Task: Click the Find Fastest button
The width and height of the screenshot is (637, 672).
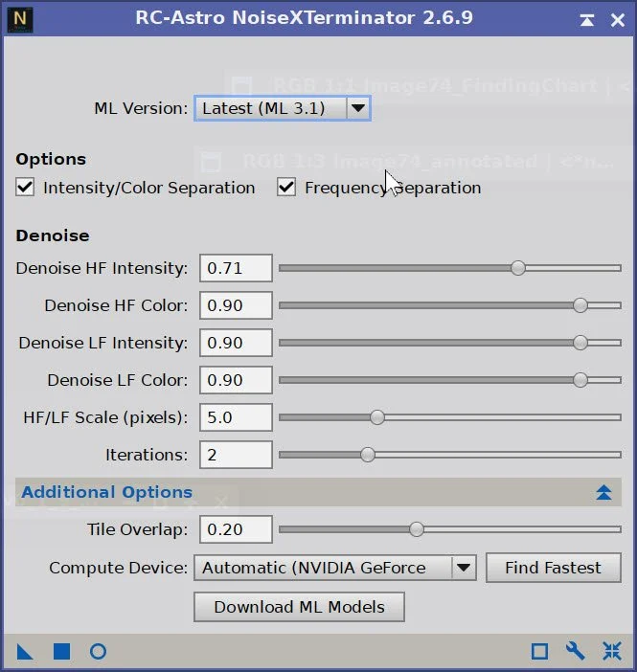Action: (554, 568)
